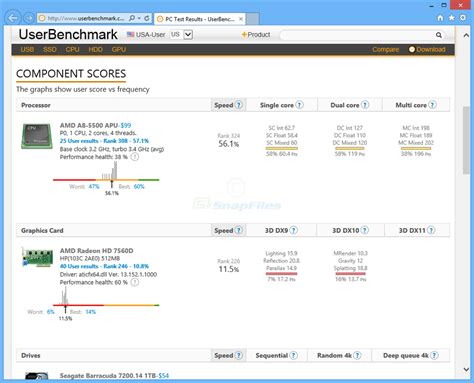Click the help icon next to 3D DX9
474x383 pixels.
[x=293, y=230]
